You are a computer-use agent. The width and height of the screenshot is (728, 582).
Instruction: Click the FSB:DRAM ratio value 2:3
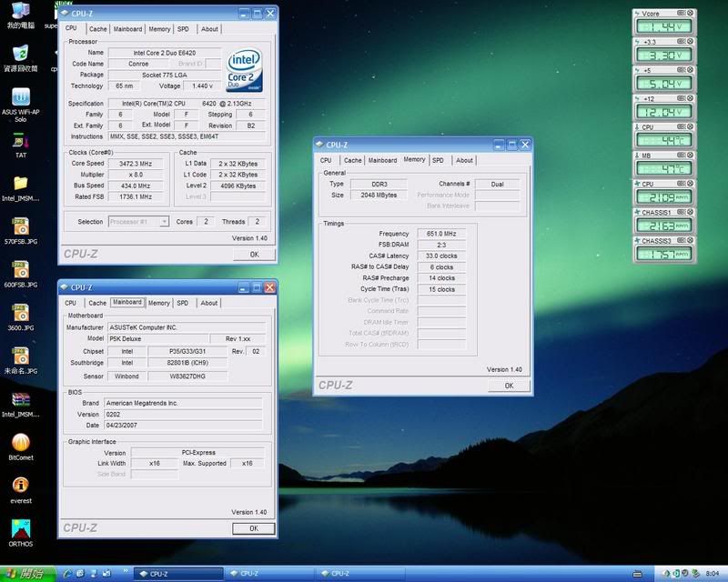[x=441, y=245]
